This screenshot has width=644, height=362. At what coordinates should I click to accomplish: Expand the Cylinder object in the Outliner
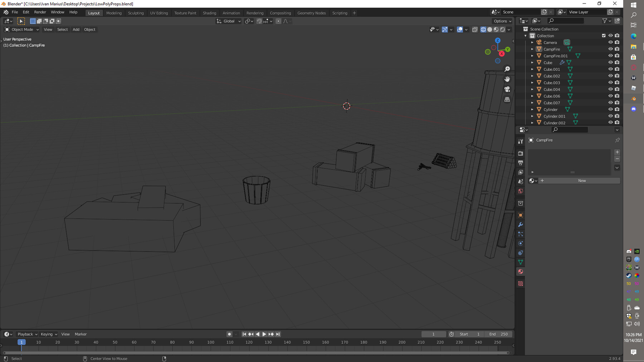pyautogui.click(x=532, y=109)
